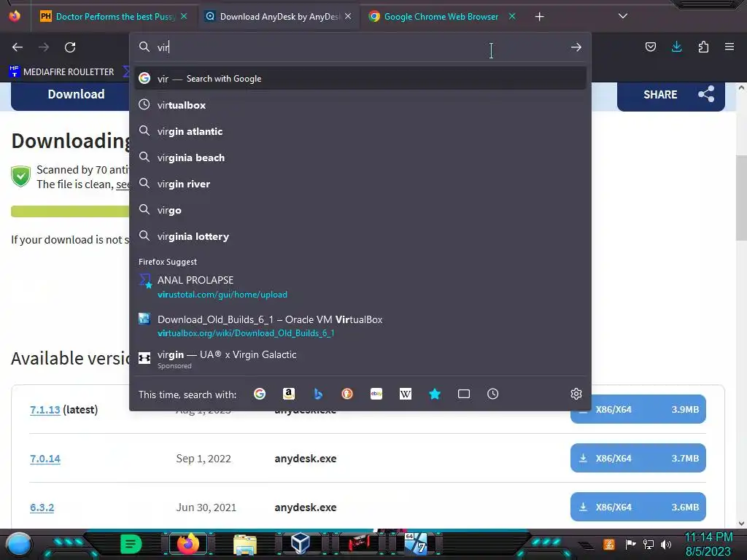Open the Download_Old_Builds_6_1 VirtualBox suggestion
Image resolution: width=747 pixels, height=560 pixels.
pyautogui.click(x=360, y=326)
